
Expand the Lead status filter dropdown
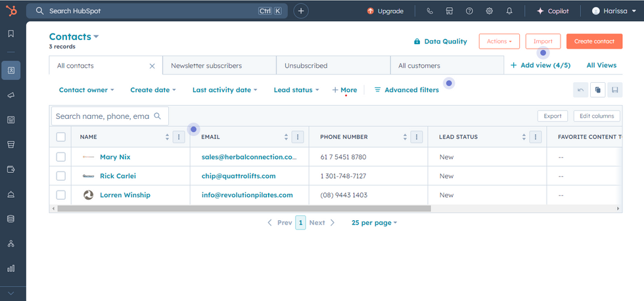pos(296,90)
